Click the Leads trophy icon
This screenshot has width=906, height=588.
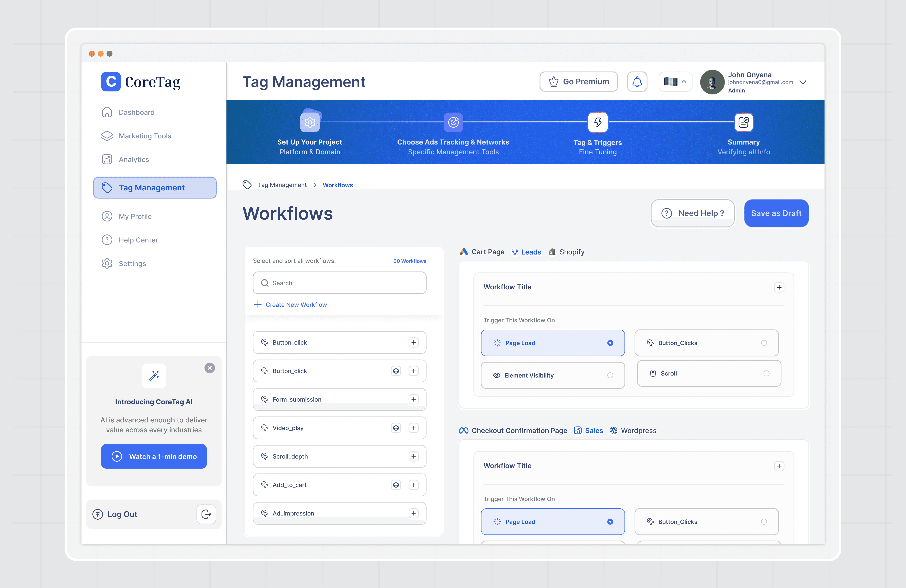click(515, 252)
